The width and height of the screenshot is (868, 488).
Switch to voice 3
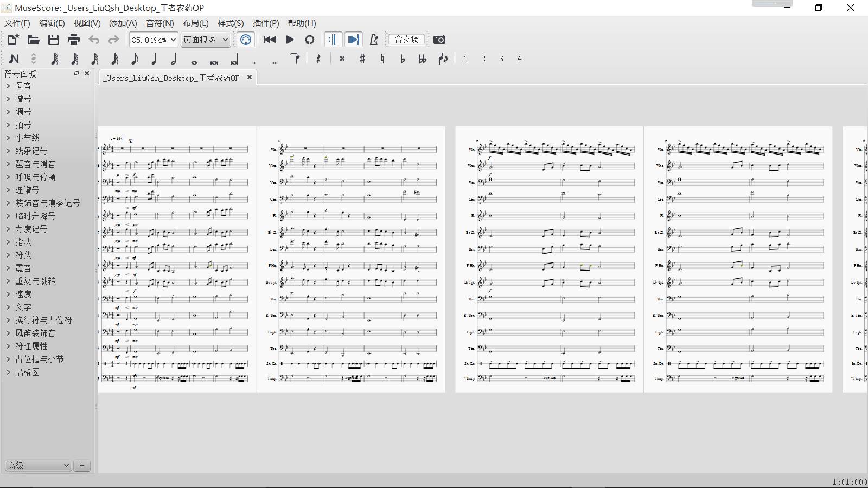coord(501,59)
